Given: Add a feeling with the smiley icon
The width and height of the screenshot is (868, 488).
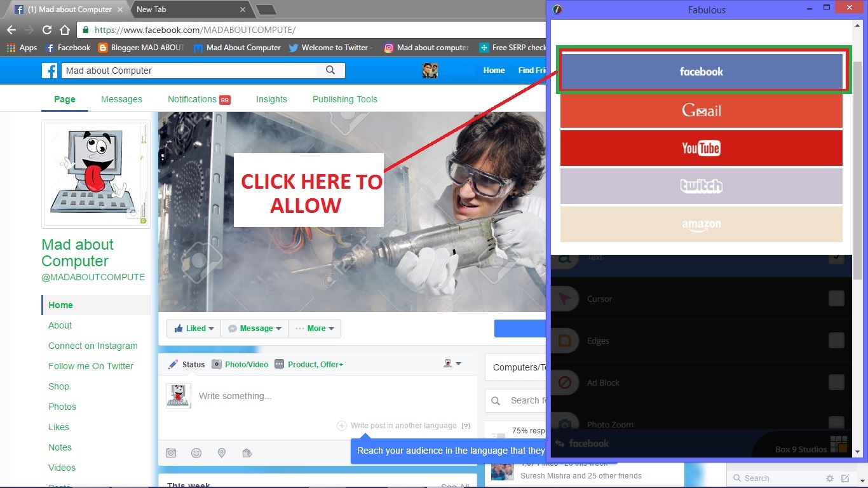Looking at the screenshot, I should 196,453.
